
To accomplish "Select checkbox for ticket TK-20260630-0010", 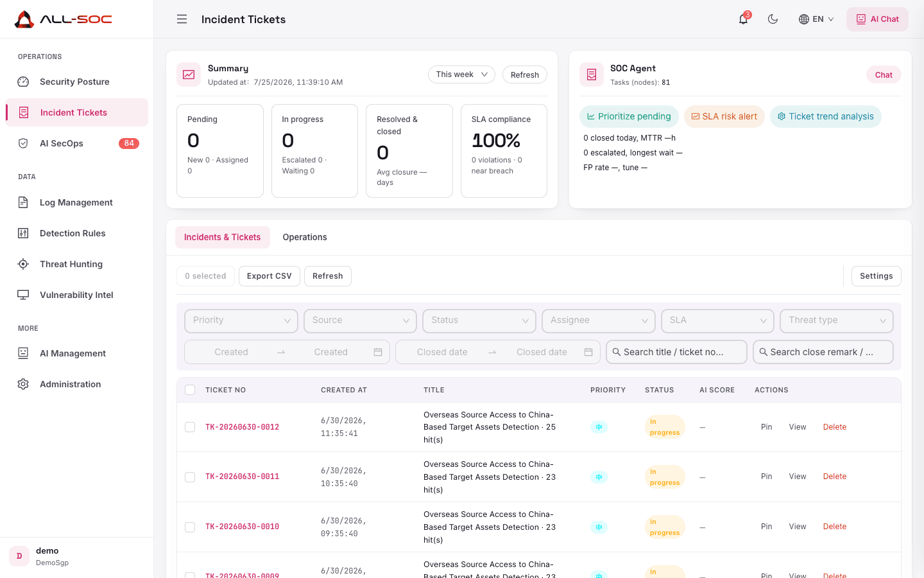I will pos(190,527).
